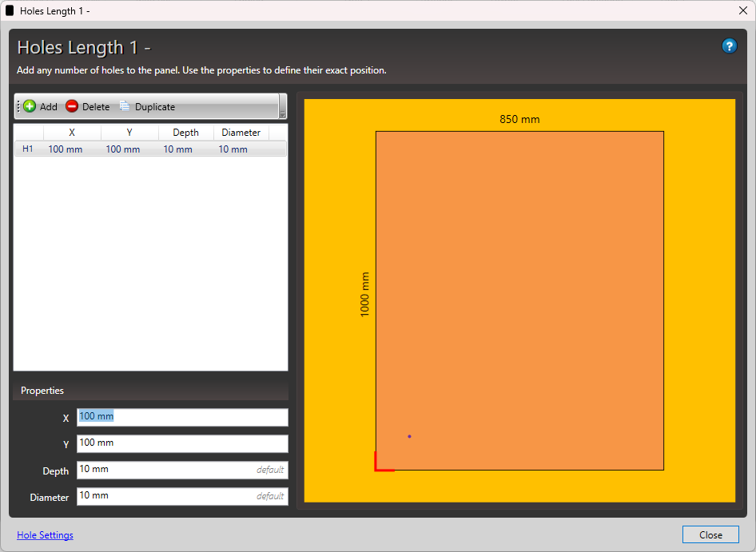
Task: Click the app icon in title bar
Action: (10, 10)
